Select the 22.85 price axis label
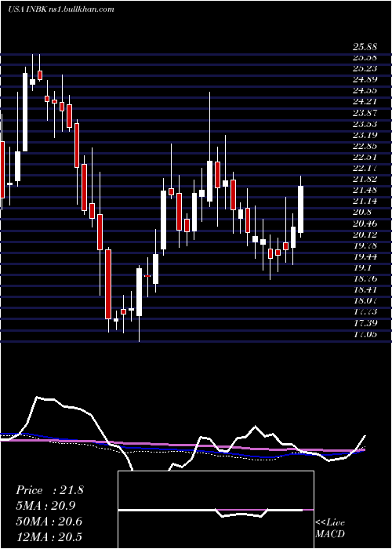The width and height of the screenshot is (392, 549). (x=364, y=146)
